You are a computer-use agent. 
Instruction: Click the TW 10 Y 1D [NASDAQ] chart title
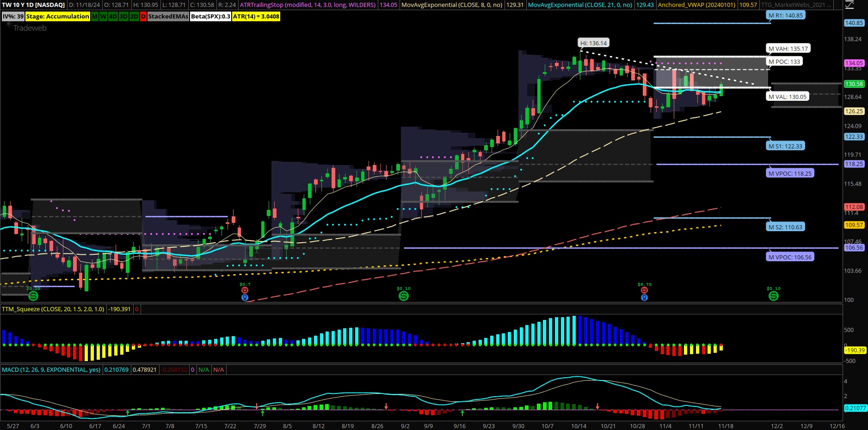[x=33, y=5]
